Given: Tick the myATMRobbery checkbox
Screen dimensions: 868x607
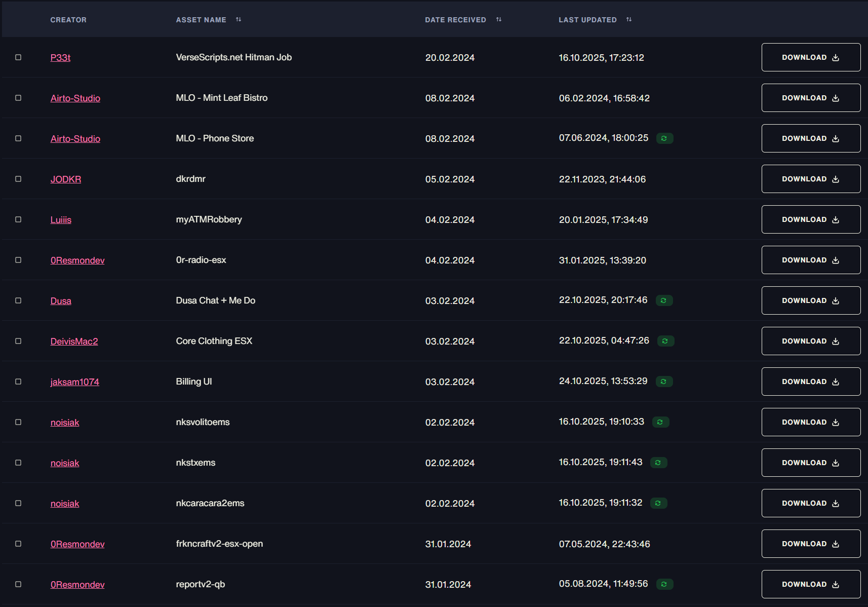Looking at the screenshot, I should tap(18, 219).
